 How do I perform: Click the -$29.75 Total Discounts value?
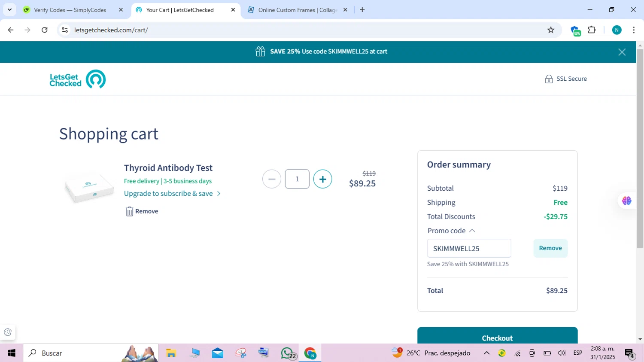pos(556,216)
